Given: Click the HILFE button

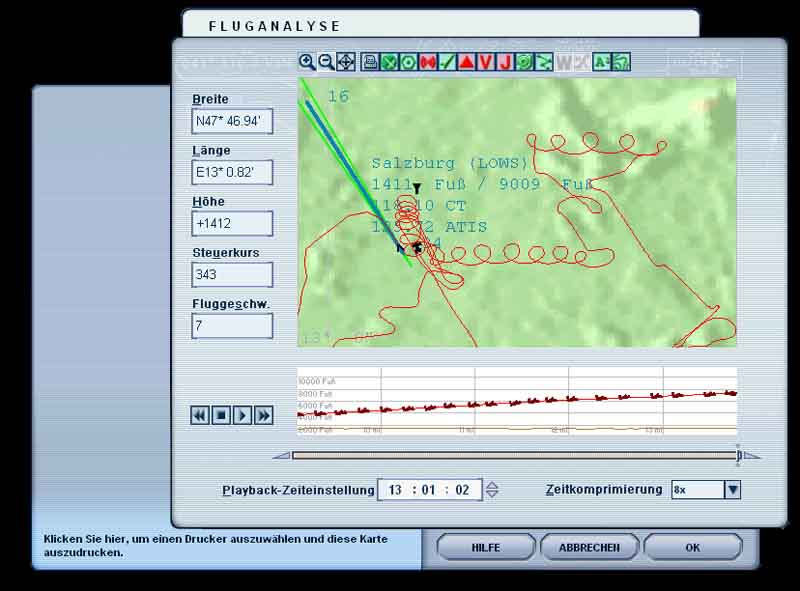Looking at the screenshot, I should coord(486,548).
